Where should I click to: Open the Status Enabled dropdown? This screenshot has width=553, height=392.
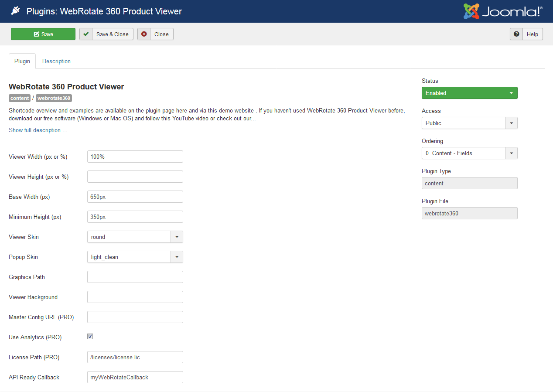[470, 93]
